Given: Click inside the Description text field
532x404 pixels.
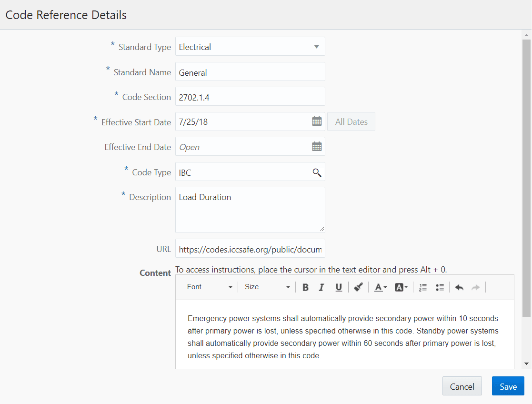Looking at the screenshot, I should click(x=250, y=210).
